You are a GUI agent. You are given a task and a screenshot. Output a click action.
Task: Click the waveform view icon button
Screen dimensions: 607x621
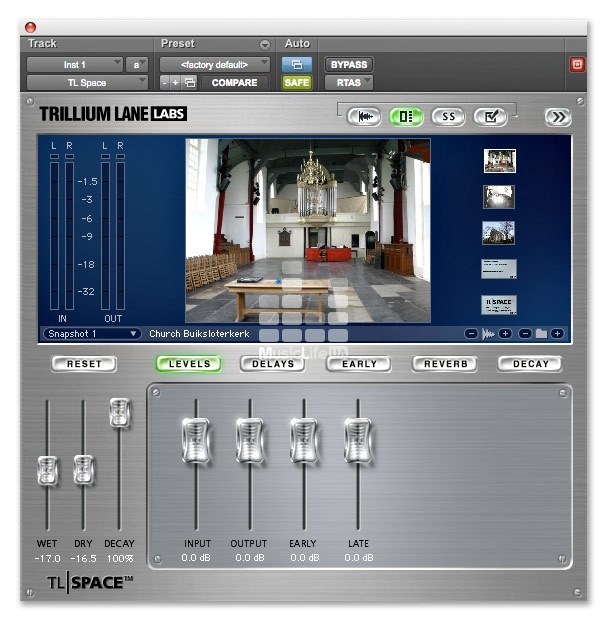coord(364,117)
